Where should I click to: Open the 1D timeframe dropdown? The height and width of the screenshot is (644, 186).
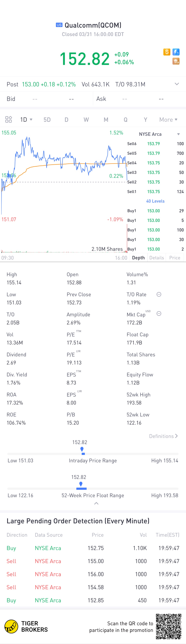click(x=26, y=120)
